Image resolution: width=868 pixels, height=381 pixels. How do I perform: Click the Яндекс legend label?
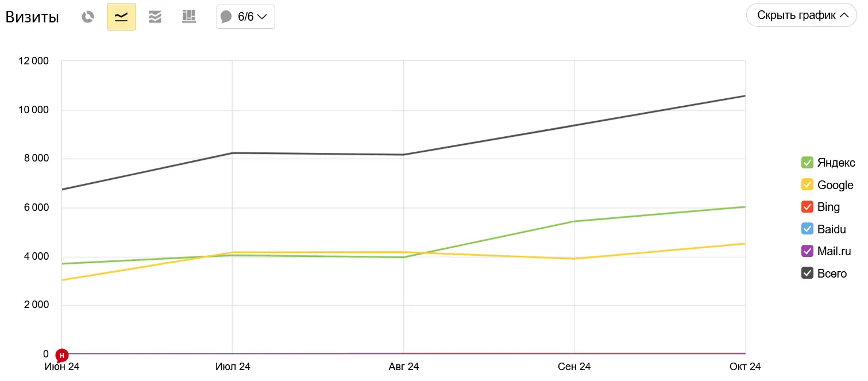pyautogui.click(x=836, y=163)
